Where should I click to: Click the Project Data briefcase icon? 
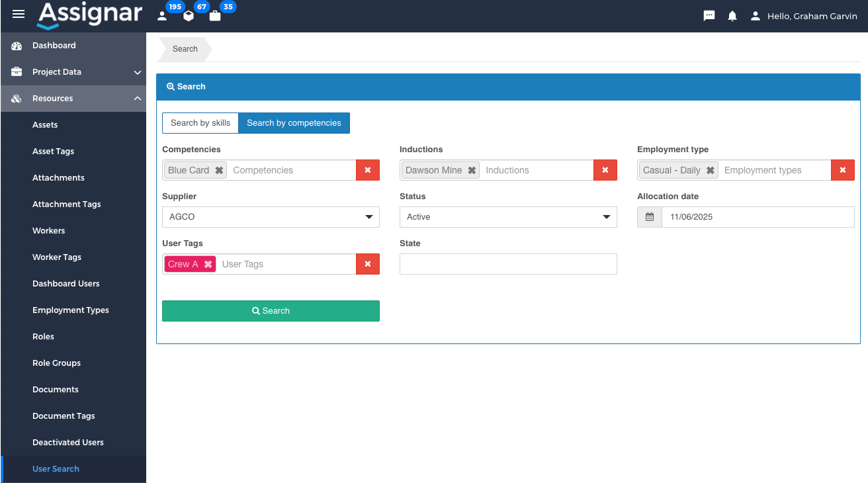click(17, 72)
